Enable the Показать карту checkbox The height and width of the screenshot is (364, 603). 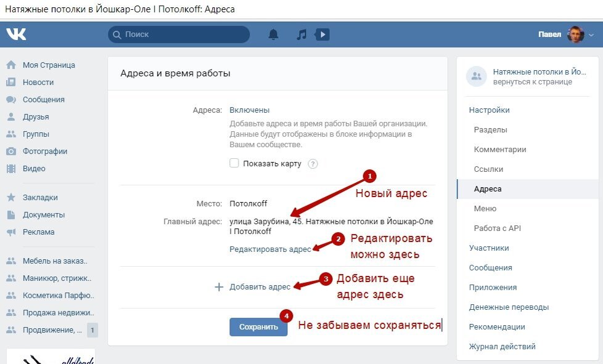click(233, 163)
